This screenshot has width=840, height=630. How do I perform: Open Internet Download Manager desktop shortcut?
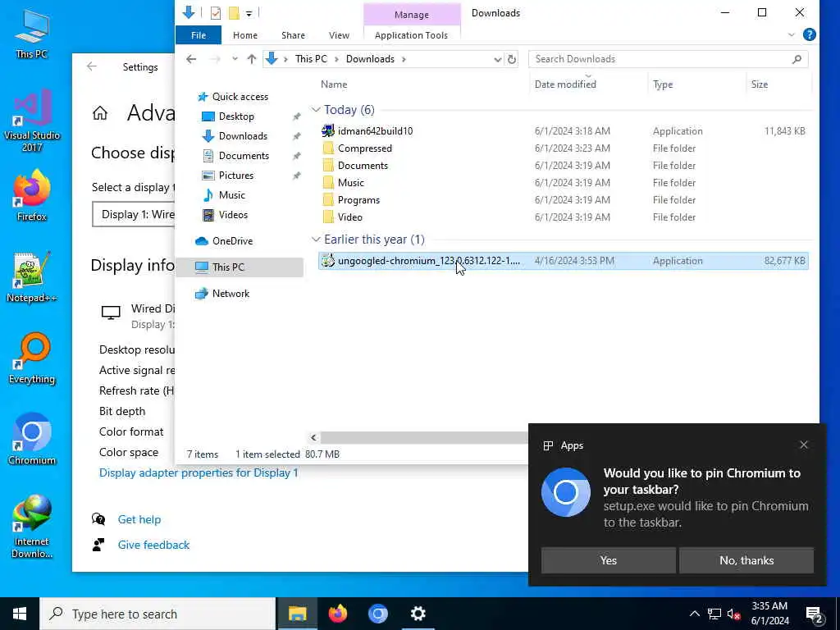tap(32, 526)
